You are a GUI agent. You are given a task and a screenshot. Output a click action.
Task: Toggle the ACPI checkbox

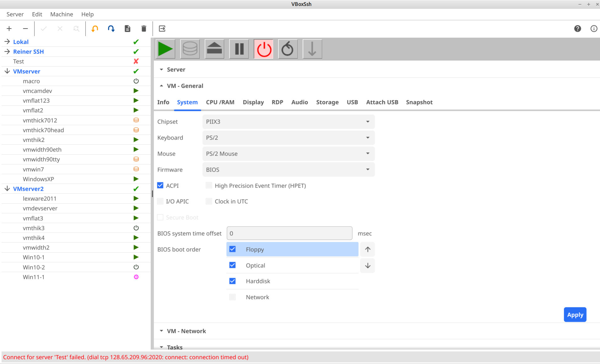click(160, 185)
